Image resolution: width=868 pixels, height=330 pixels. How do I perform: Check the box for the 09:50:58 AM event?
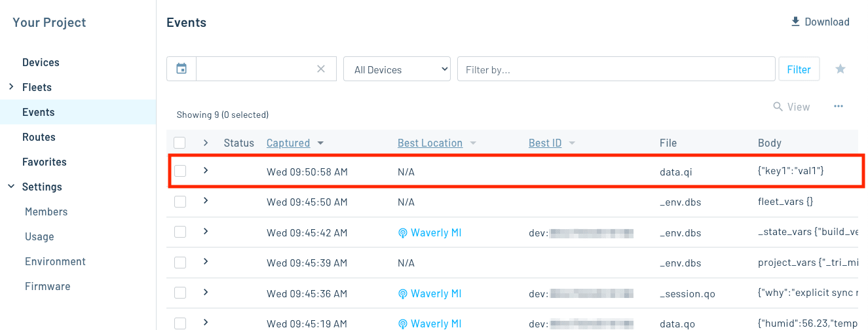point(180,171)
